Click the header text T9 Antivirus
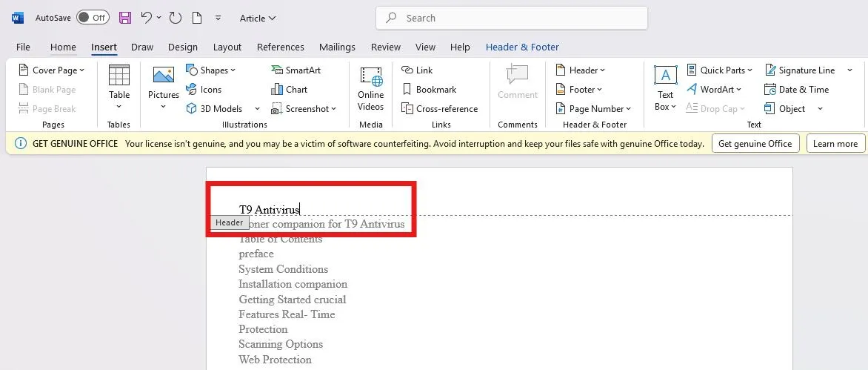 (x=269, y=210)
